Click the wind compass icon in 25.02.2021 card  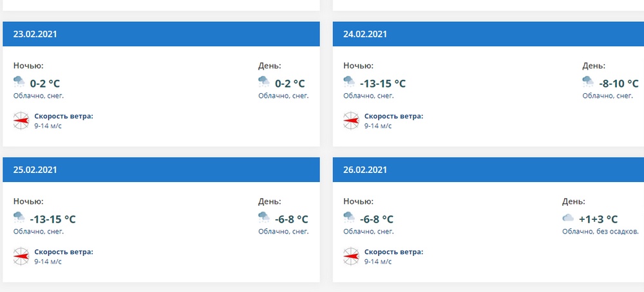click(x=21, y=256)
